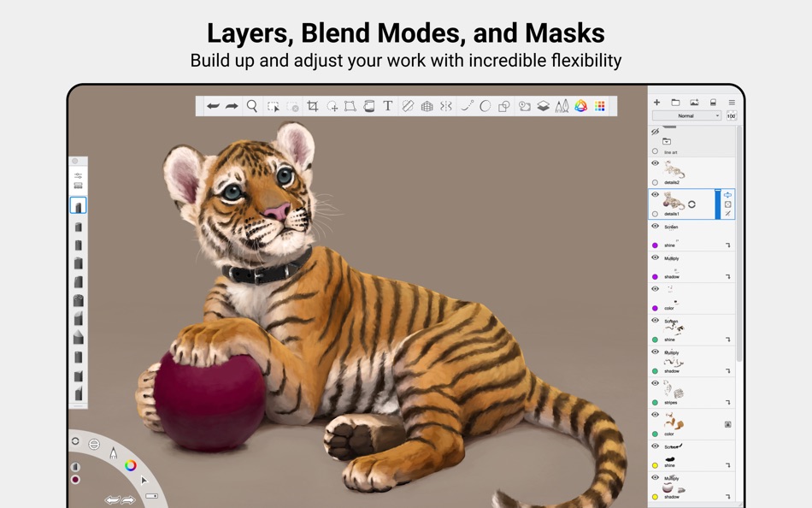Image resolution: width=812 pixels, height=508 pixels.
Task: Open the Draw Shapes tool
Action: 504,106
